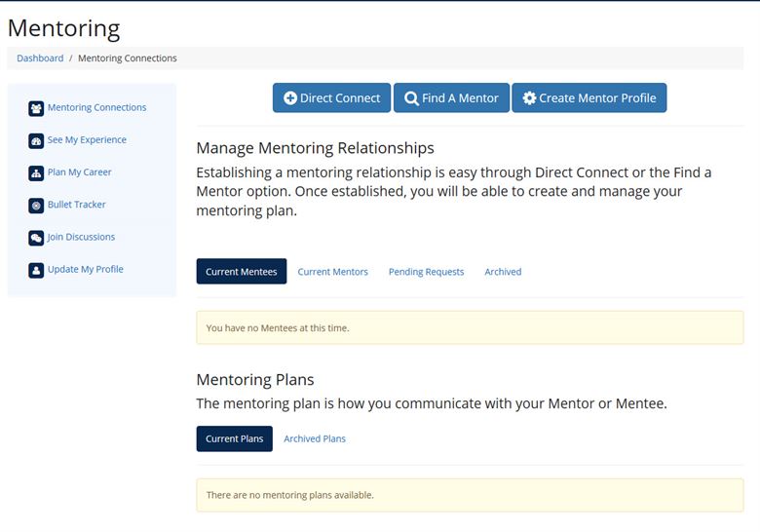Screen dimensions: 760x532
Task: Click the Bullet Tracker target icon
Action: click(36, 206)
